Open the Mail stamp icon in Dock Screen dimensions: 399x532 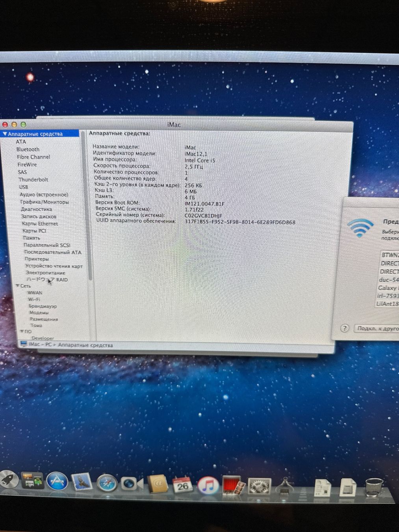[82, 482]
